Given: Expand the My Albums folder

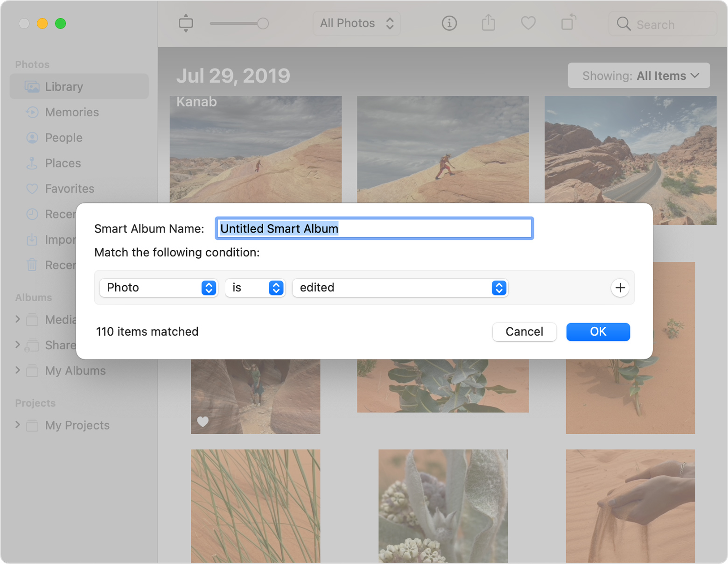Looking at the screenshot, I should pyautogui.click(x=18, y=370).
